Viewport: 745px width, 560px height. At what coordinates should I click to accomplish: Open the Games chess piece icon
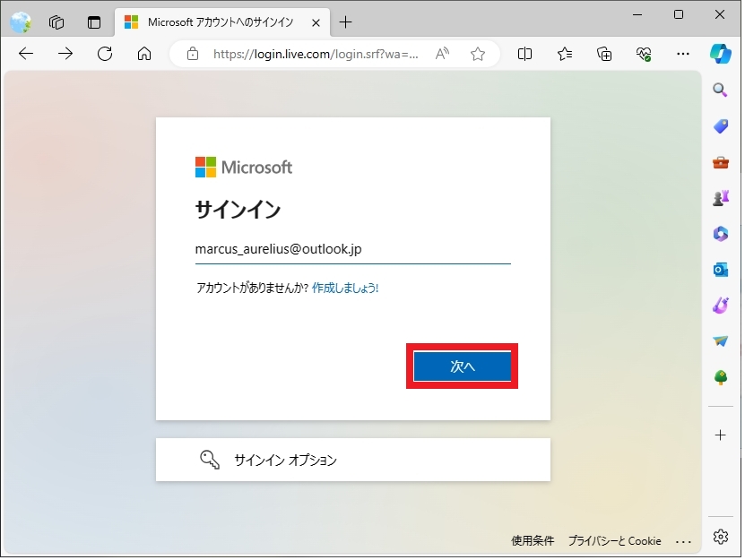click(720, 198)
